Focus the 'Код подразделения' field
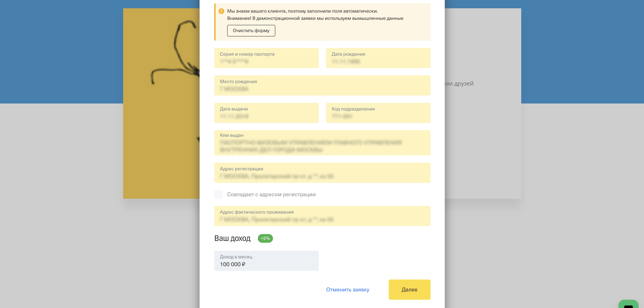This screenshot has width=644, height=308. [x=378, y=113]
